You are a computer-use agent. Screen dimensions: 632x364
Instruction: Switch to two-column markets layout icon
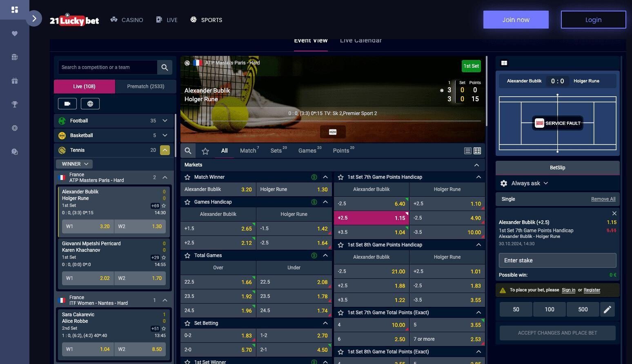pos(477,151)
